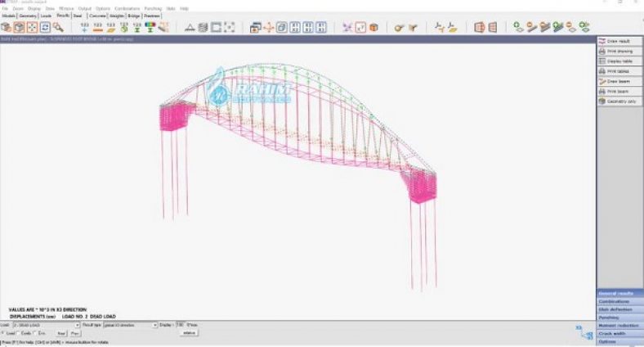Click the Prev load button
644x347 pixels.
click(74, 333)
